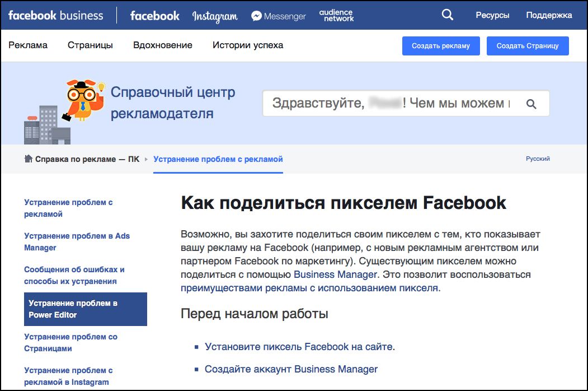Open Устранение проблем со Страницами
Viewport: 588px width, 391px height.
pyautogui.click(x=71, y=343)
